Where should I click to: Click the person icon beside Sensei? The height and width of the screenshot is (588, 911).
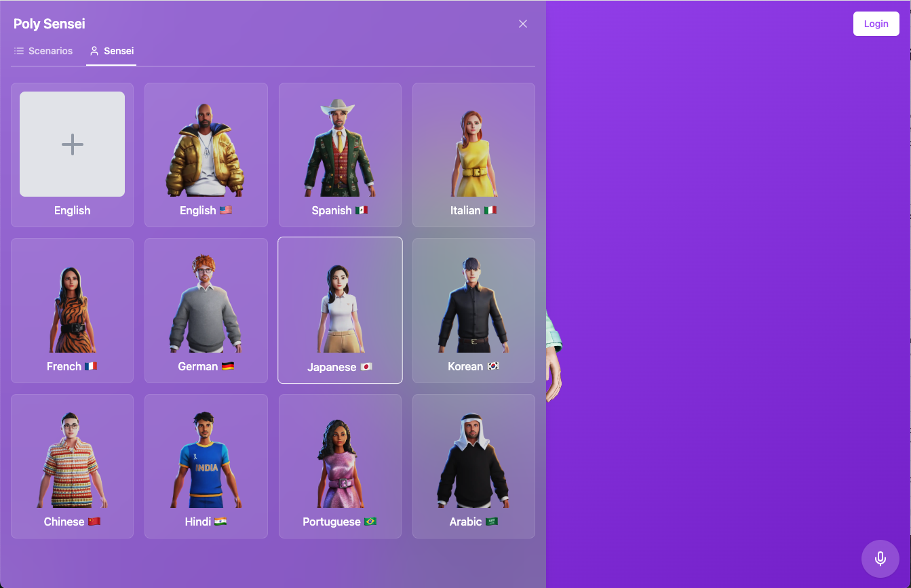(x=94, y=51)
